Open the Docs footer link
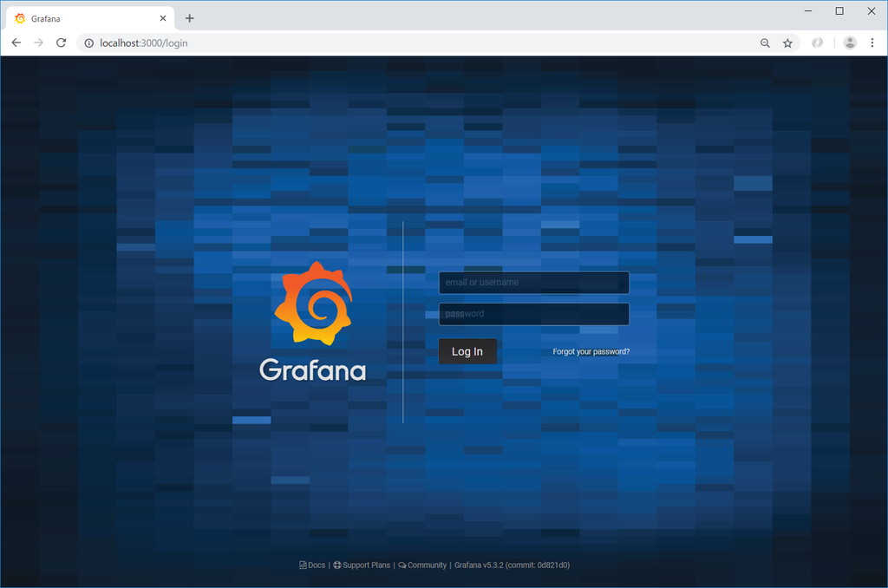This screenshot has height=588, width=888. (312, 565)
